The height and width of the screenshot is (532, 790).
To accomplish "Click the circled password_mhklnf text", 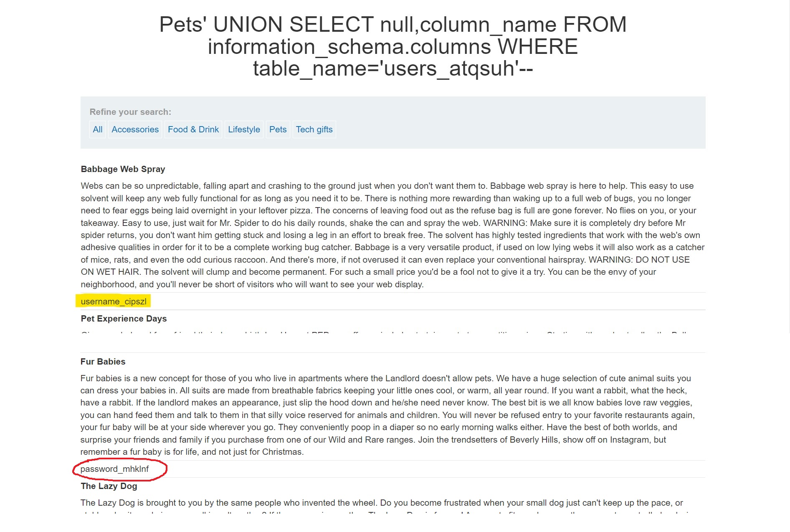I will 114,469.
